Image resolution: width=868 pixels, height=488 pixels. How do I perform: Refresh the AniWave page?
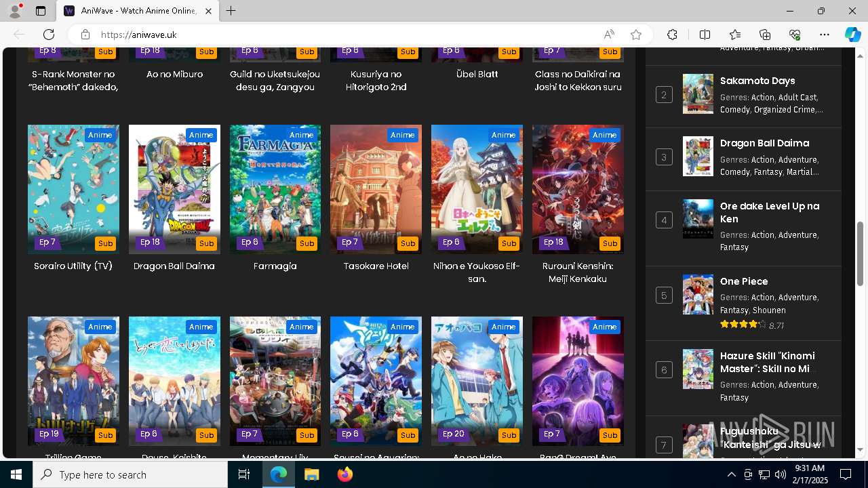pyautogui.click(x=49, y=35)
